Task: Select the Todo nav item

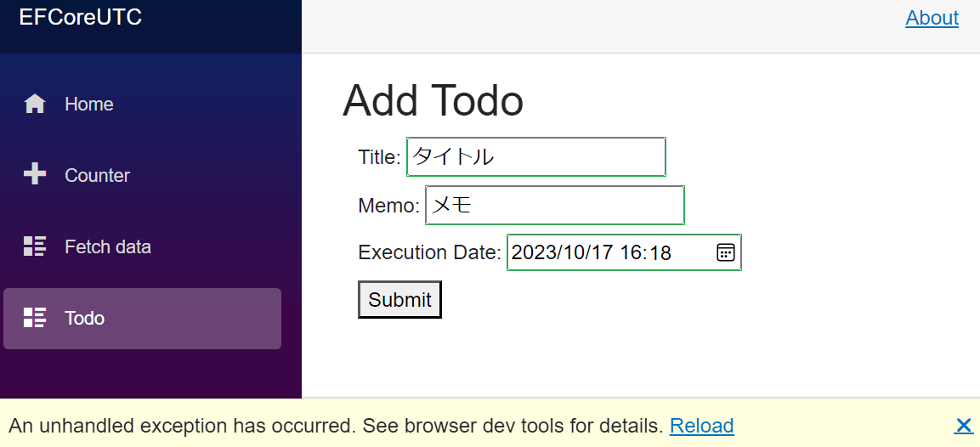Action: [x=143, y=318]
